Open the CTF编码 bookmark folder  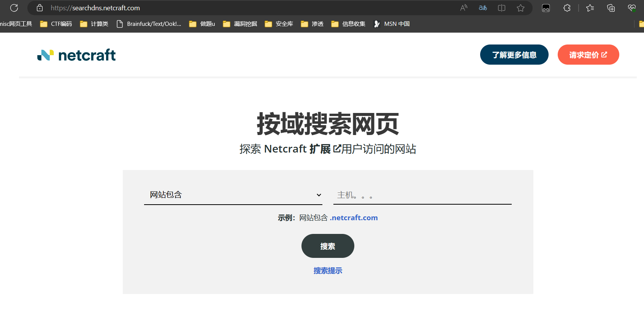point(56,24)
